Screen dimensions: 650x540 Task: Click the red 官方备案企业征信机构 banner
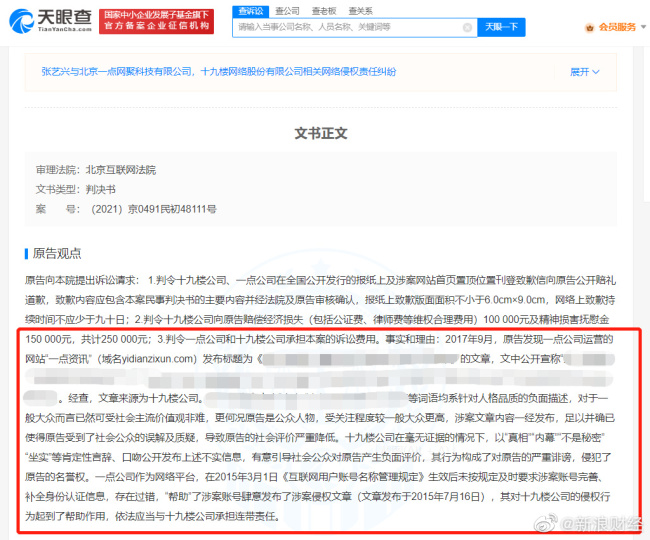point(156,21)
